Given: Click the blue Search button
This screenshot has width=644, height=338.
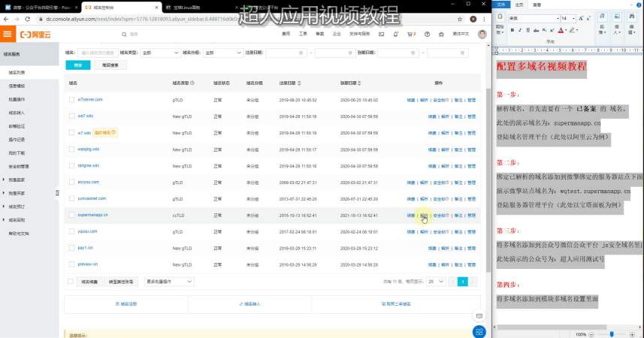Looking at the screenshot, I should [x=78, y=65].
